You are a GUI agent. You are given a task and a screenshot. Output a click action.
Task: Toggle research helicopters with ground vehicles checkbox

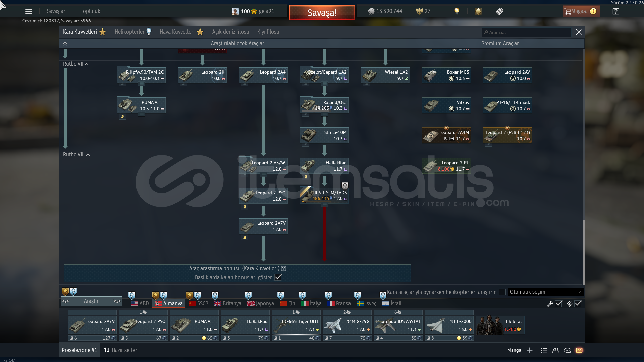tap(502, 292)
